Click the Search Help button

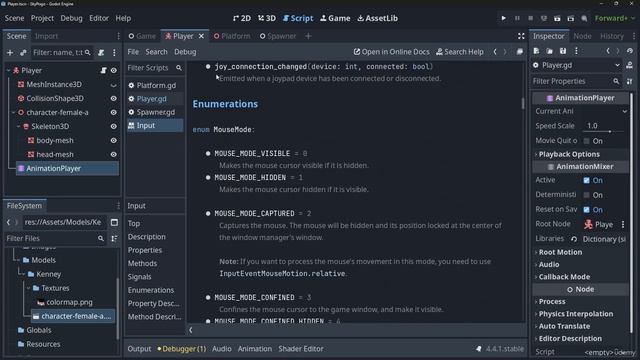[x=460, y=52]
